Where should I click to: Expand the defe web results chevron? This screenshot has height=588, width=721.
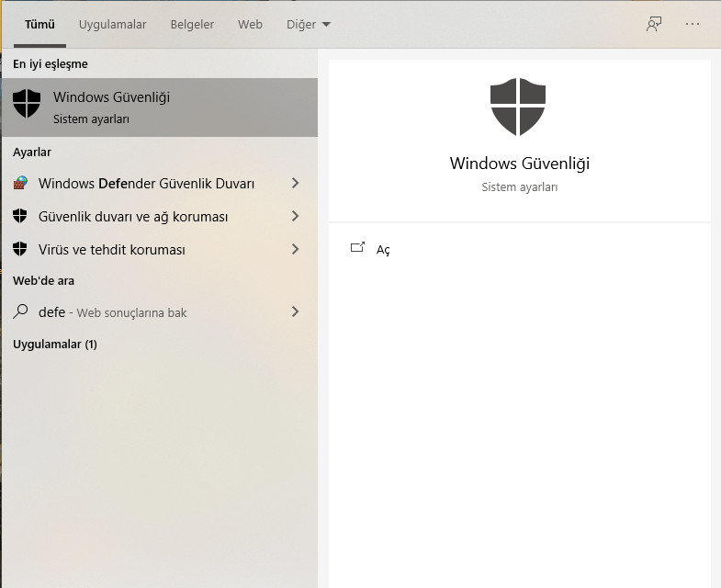coord(295,311)
